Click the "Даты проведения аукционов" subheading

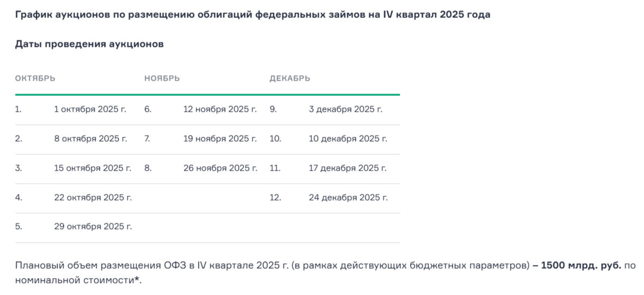[89, 44]
